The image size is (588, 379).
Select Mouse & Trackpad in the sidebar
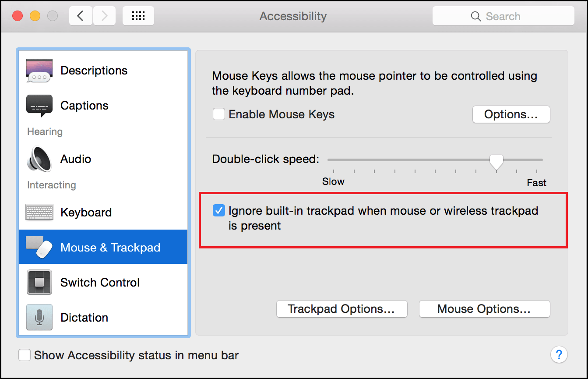point(110,246)
